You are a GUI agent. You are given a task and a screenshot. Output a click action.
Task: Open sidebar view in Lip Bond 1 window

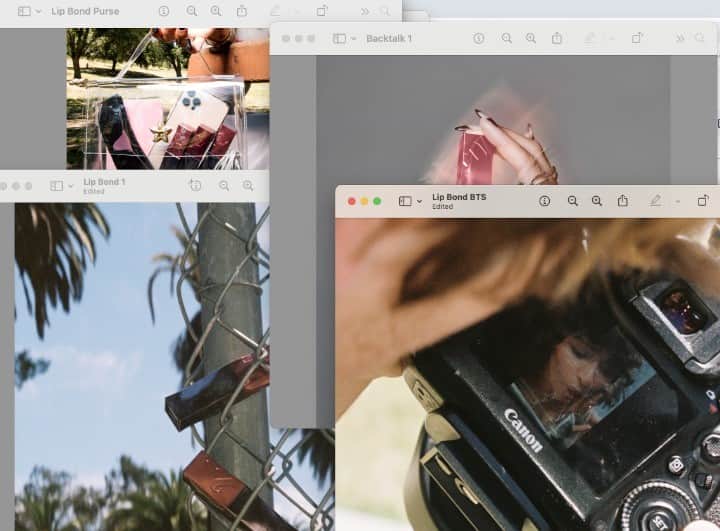tap(56, 186)
